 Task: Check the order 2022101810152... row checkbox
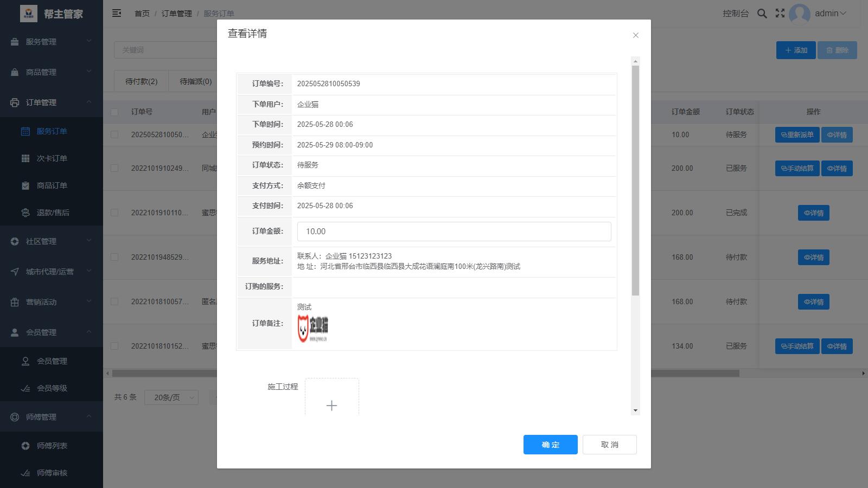[x=114, y=346]
